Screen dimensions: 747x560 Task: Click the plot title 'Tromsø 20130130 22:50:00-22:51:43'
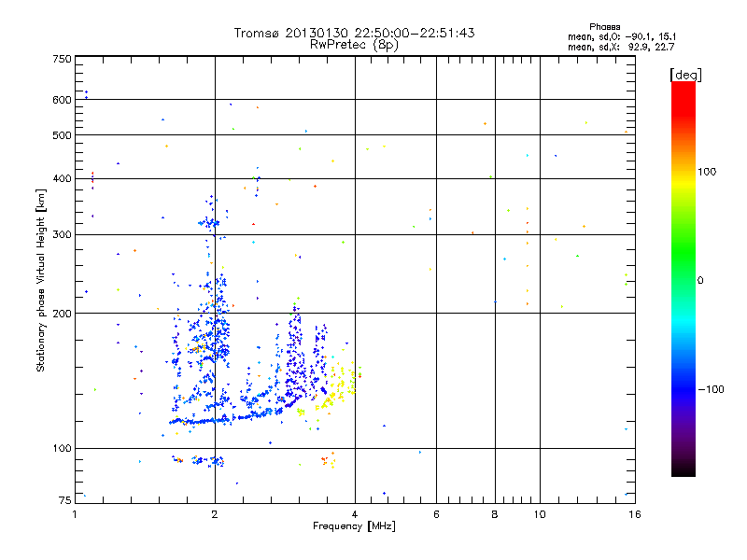354,33
